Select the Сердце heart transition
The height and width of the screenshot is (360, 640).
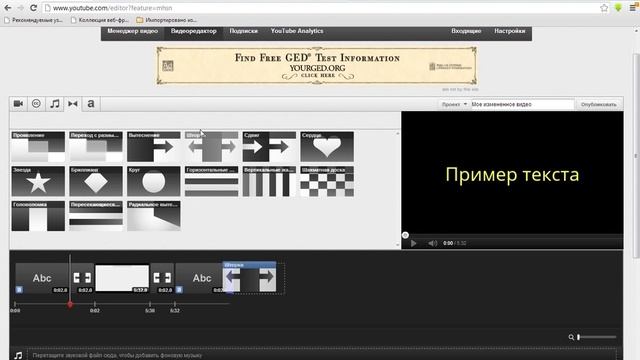[327, 147]
